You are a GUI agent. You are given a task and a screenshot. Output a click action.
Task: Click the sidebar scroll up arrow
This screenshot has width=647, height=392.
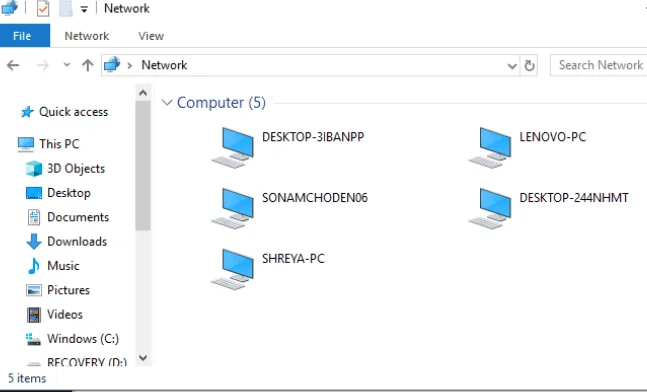click(x=143, y=93)
